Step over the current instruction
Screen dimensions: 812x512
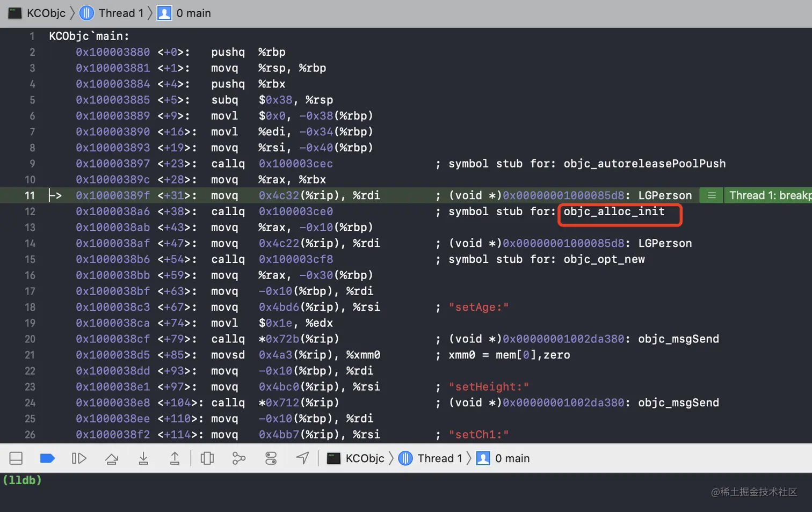pyautogui.click(x=112, y=458)
